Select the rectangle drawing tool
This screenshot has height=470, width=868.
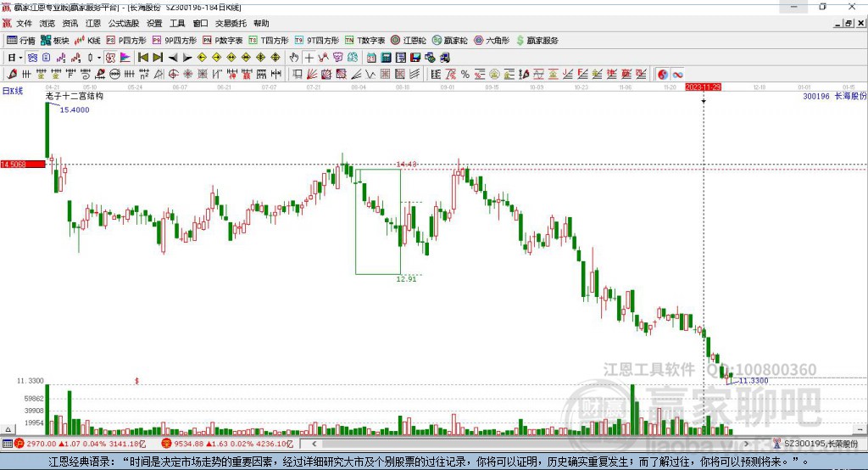coord(298,75)
